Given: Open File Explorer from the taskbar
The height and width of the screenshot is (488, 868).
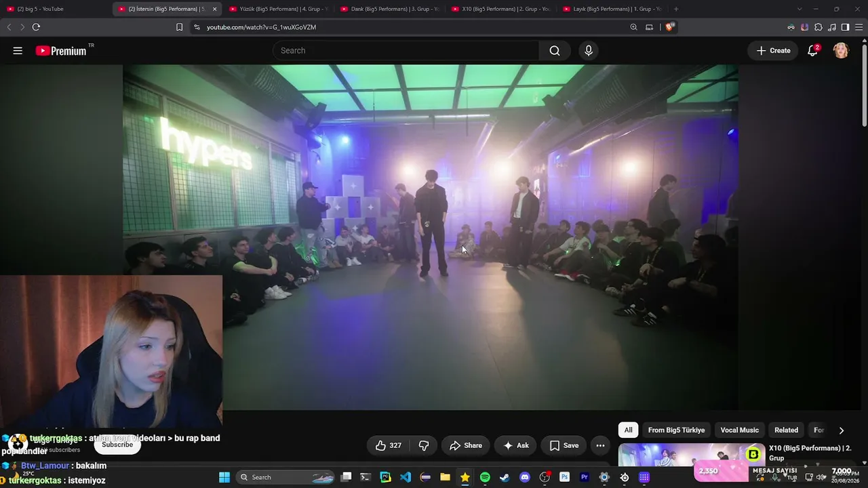Looking at the screenshot, I should [445, 477].
